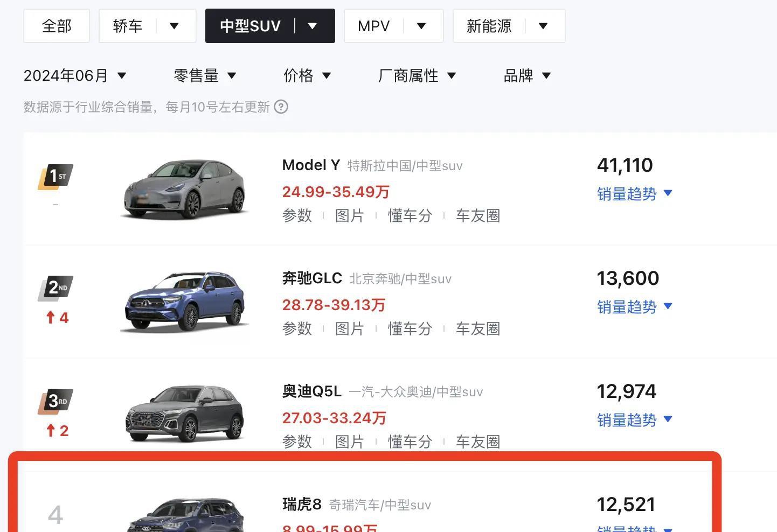Open the 轿车 tab dropdown arrow
This screenshot has width=777, height=532.
[174, 26]
